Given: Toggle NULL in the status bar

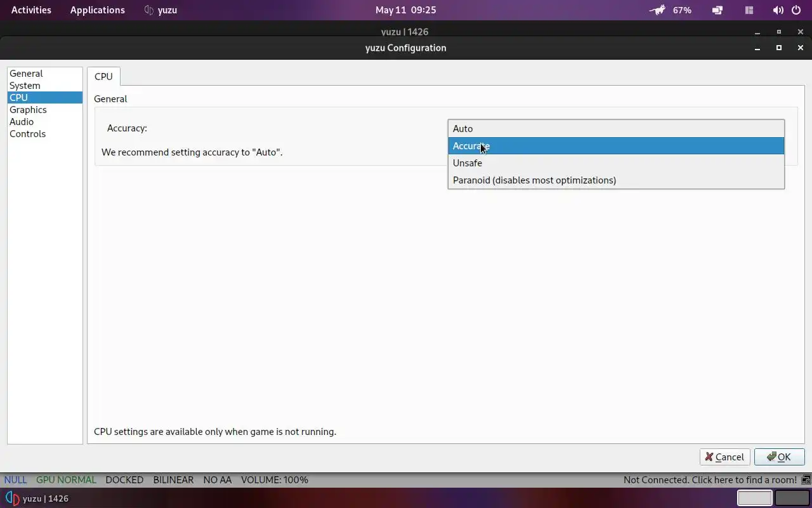Looking at the screenshot, I should tap(16, 480).
